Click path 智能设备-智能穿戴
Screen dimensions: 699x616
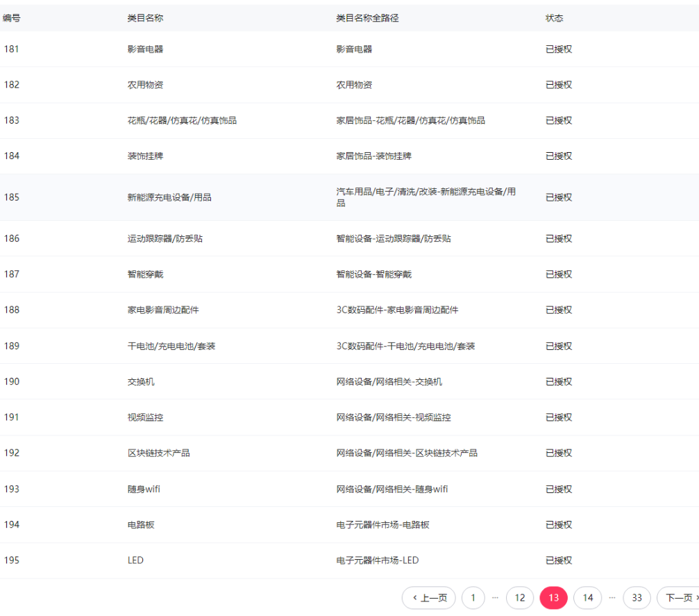pos(373,274)
